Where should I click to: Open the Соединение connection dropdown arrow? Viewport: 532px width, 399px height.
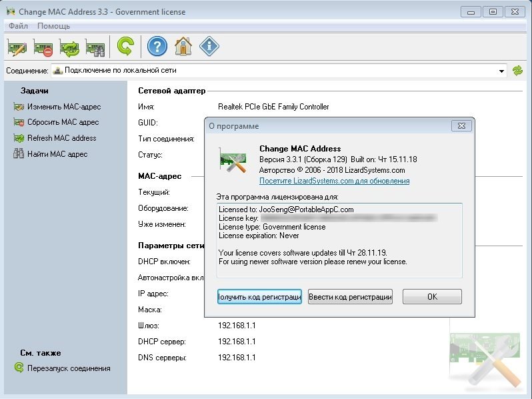(501, 71)
